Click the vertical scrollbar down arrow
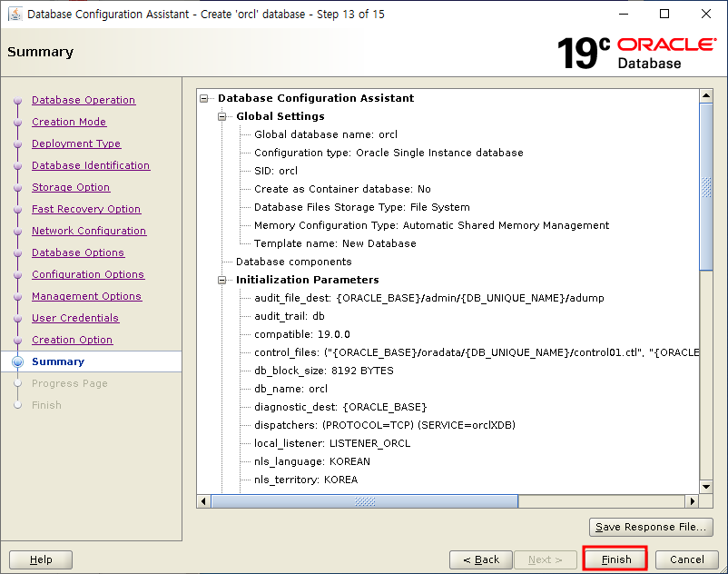Viewport: 728px width, 574px height. (x=706, y=487)
